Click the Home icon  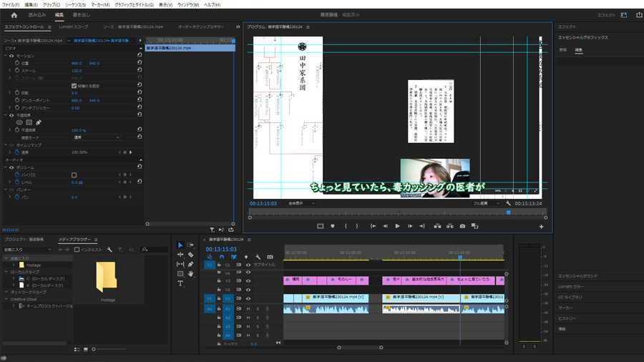click(14, 15)
